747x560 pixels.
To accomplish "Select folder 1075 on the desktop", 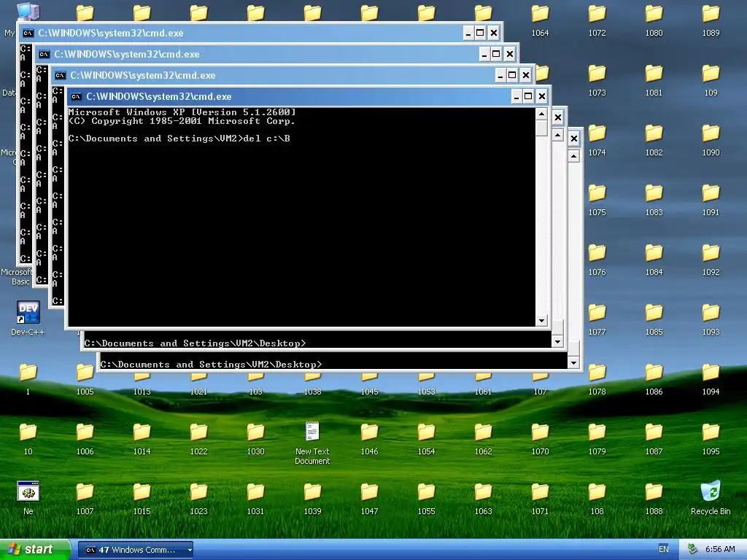I will (597, 200).
